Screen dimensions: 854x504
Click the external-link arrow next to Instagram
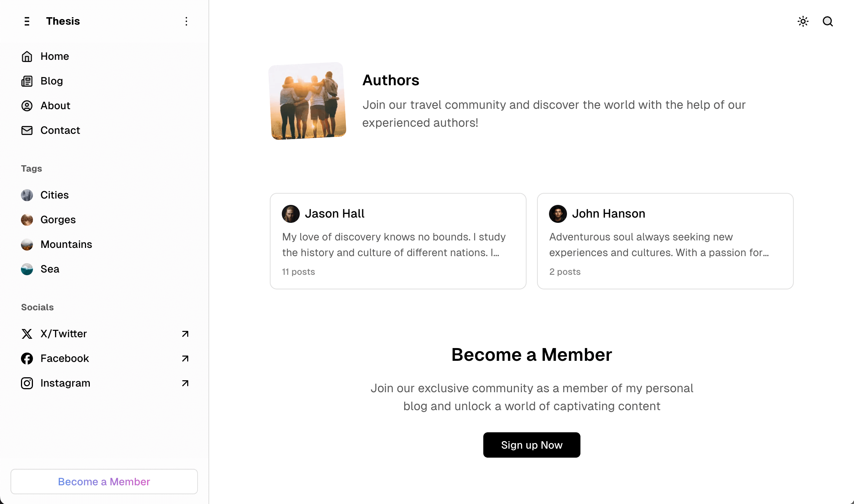pyautogui.click(x=184, y=383)
